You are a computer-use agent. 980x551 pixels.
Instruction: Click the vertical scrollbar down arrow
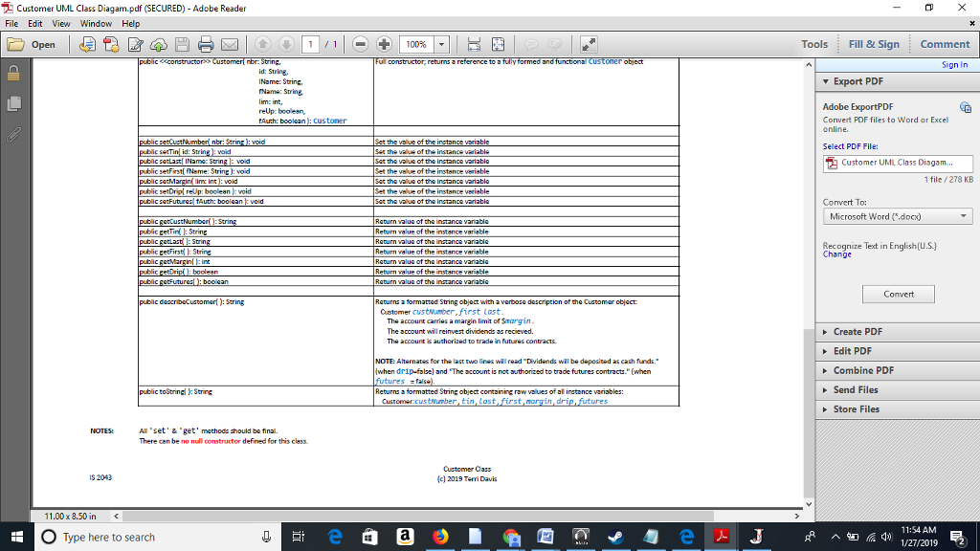809,504
